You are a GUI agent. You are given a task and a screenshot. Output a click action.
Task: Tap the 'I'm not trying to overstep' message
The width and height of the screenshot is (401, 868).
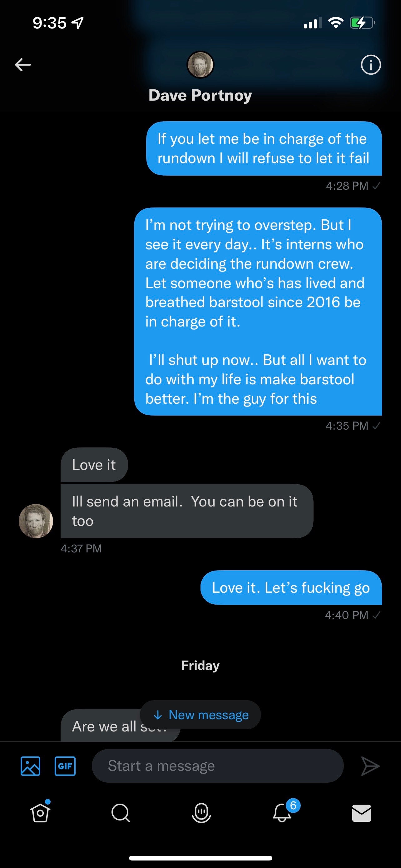tap(258, 311)
